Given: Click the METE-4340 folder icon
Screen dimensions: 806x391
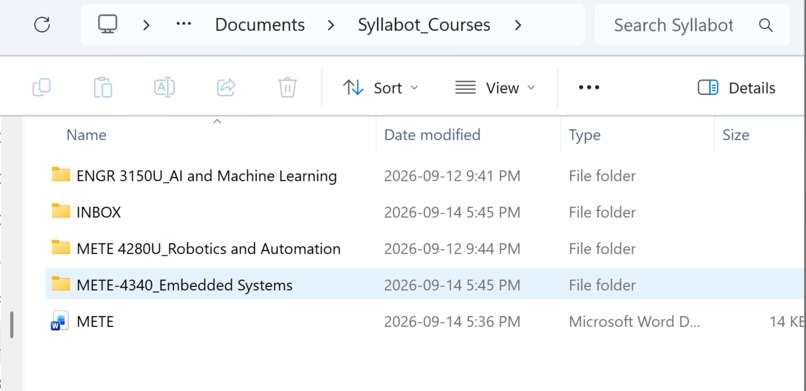Looking at the screenshot, I should pyautogui.click(x=61, y=284).
